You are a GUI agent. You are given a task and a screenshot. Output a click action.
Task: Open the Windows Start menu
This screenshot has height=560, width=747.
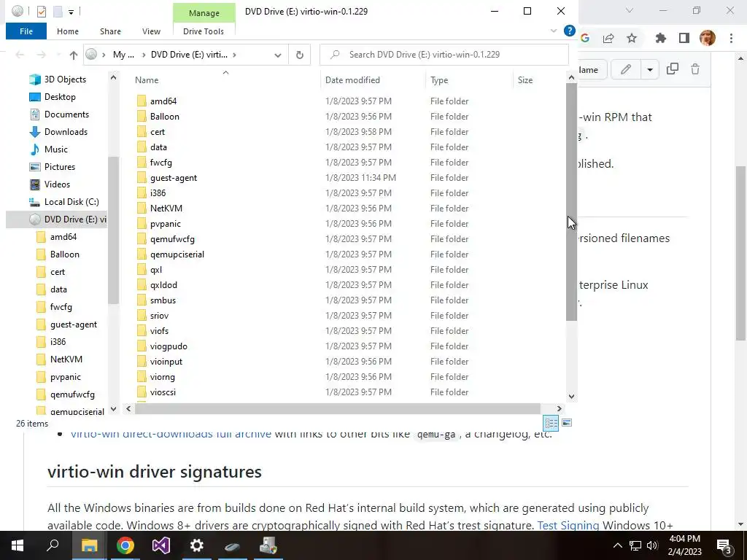coord(18,545)
